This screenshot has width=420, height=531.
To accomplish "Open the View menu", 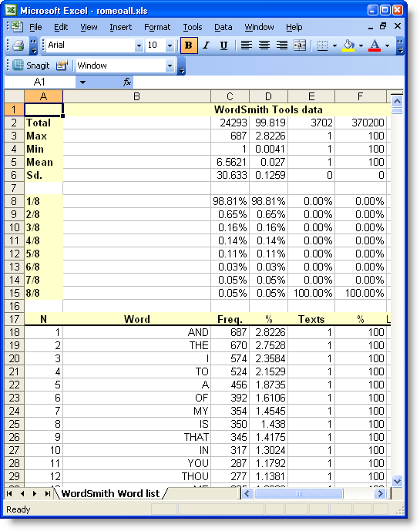I will coord(89,27).
